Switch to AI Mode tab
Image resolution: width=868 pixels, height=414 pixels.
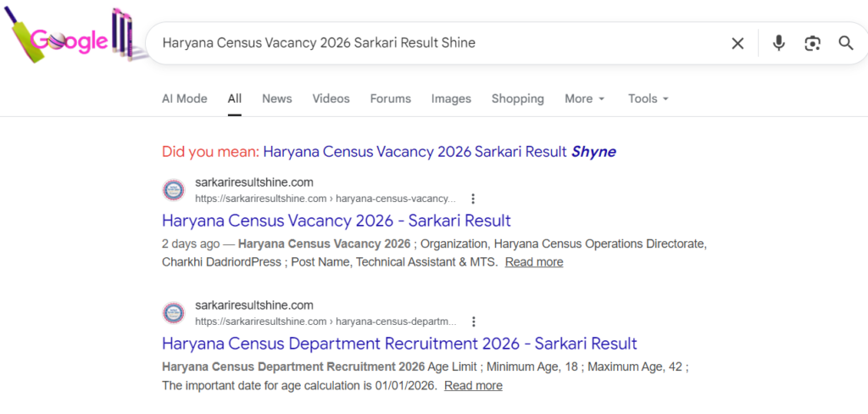point(184,98)
